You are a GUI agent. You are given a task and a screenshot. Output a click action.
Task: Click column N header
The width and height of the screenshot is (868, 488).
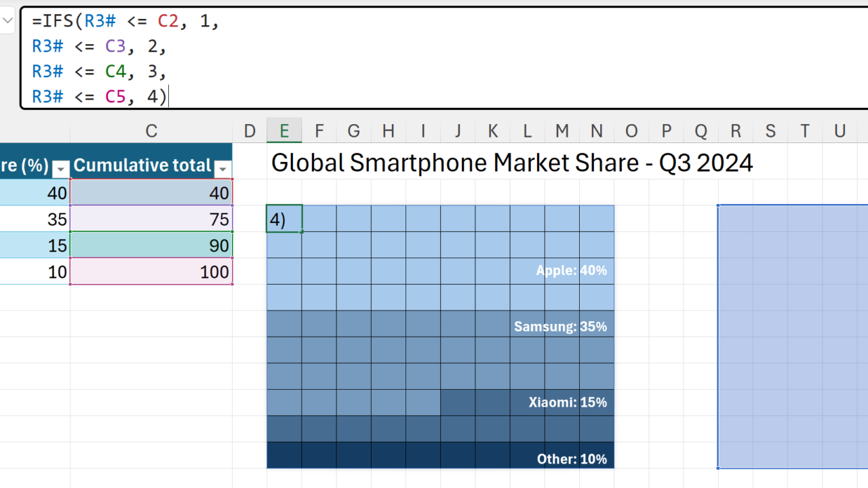pyautogui.click(x=597, y=131)
